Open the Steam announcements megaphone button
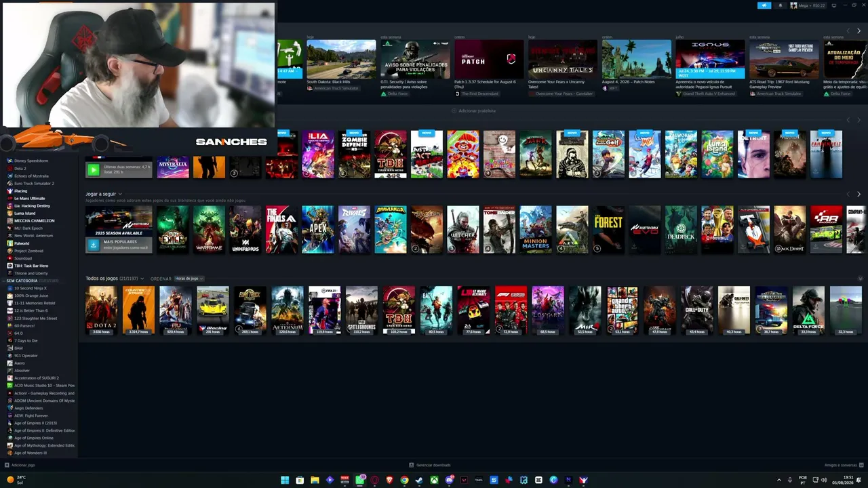868x488 pixels. tap(764, 5)
